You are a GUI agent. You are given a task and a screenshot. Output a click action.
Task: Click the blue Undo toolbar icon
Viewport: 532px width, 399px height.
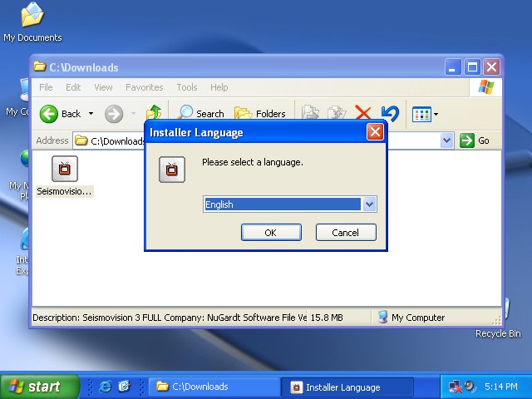(x=390, y=113)
